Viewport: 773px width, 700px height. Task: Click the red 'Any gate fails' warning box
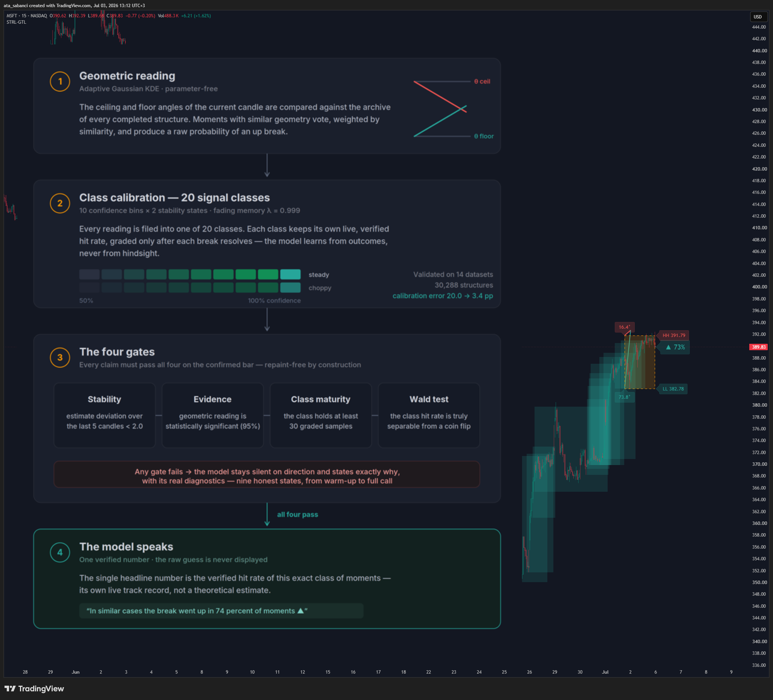pyautogui.click(x=267, y=474)
